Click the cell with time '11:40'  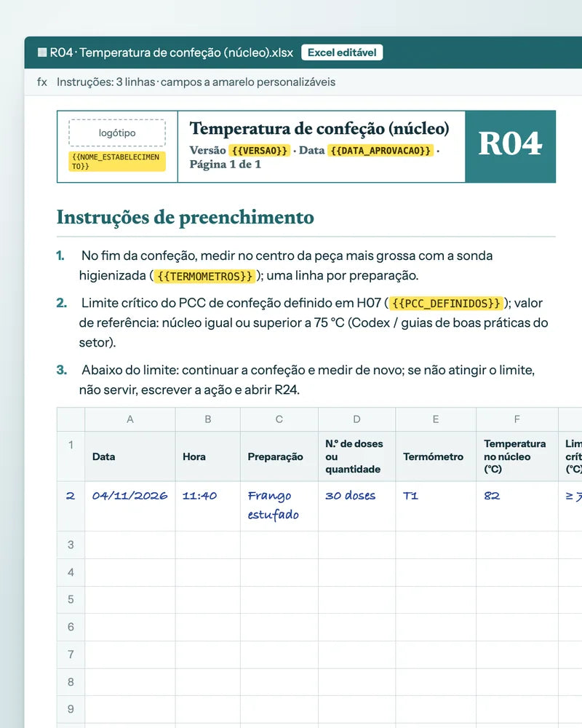(x=208, y=506)
